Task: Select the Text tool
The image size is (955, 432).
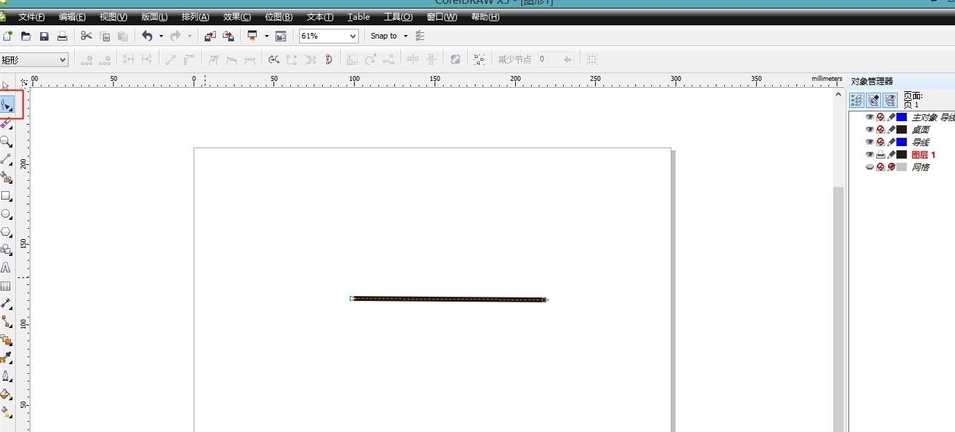Action: (6, 267)
